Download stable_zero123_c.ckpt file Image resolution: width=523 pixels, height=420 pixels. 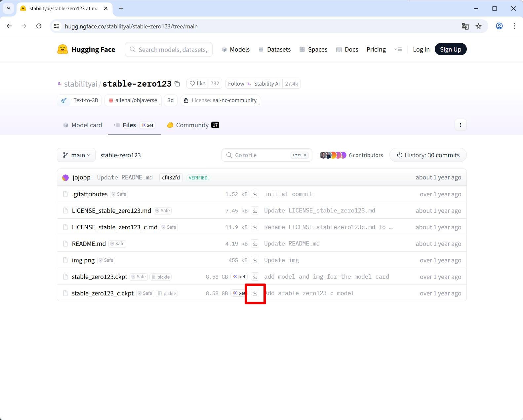click(255, 293)
